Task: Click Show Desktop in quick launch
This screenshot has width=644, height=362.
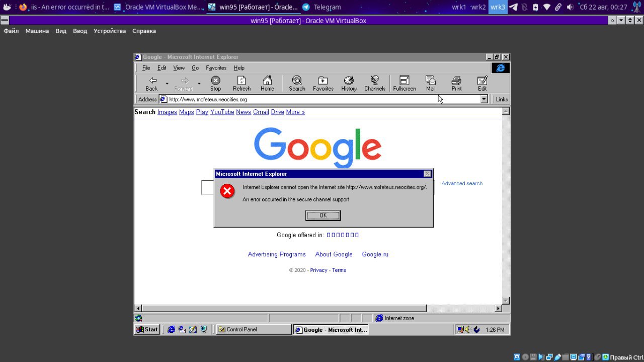Action: click(x=193, y=330)
